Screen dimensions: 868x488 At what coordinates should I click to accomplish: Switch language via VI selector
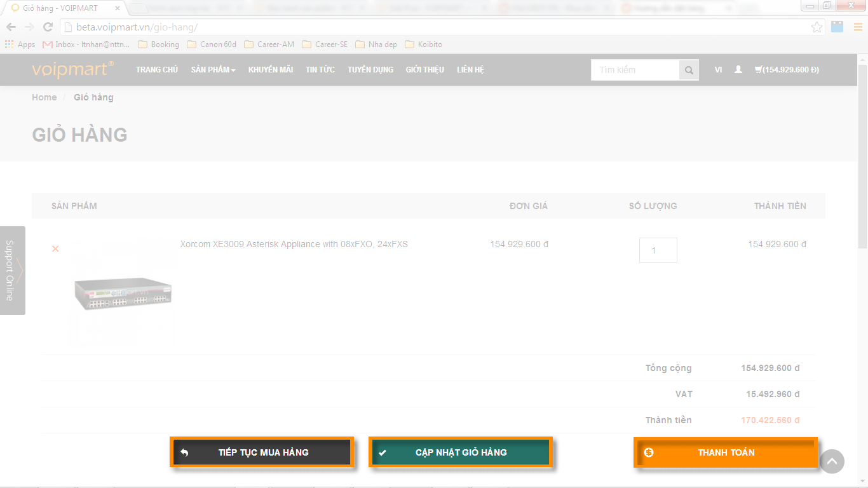tap(718, 70)
